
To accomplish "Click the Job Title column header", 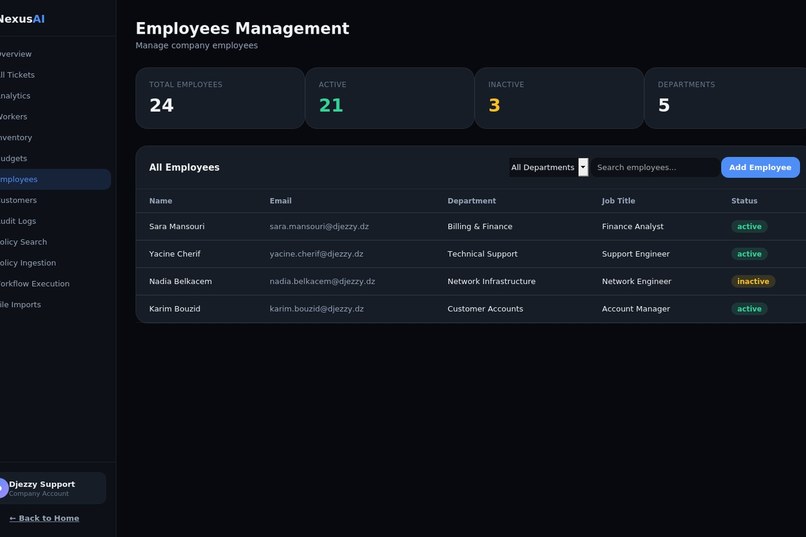I will coord(618,201).
